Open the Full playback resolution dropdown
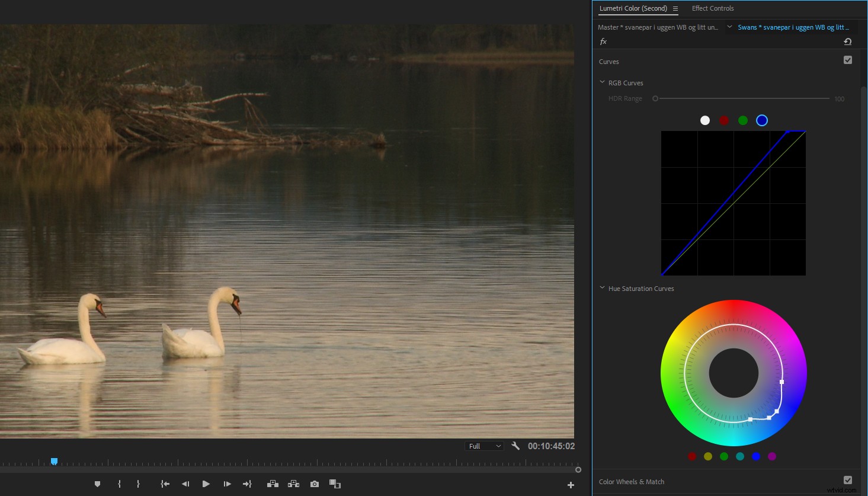The width and height of the screenshot is (868, 496). coord(483,446)
